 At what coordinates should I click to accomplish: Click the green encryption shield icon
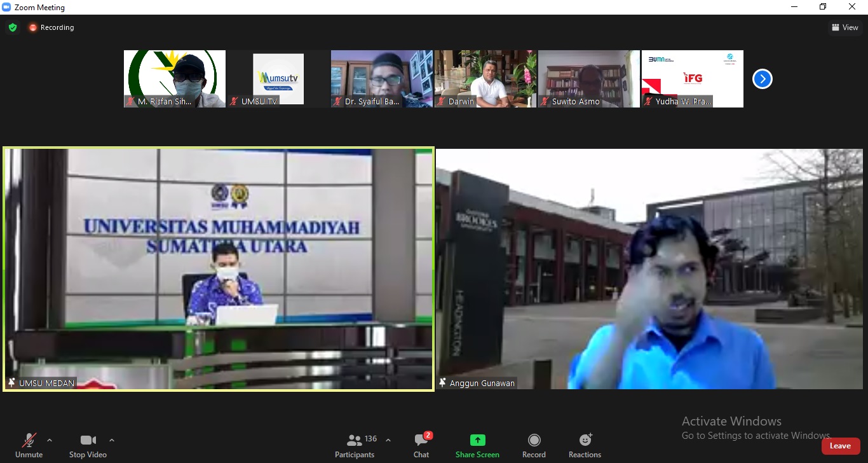pos(12,27)
